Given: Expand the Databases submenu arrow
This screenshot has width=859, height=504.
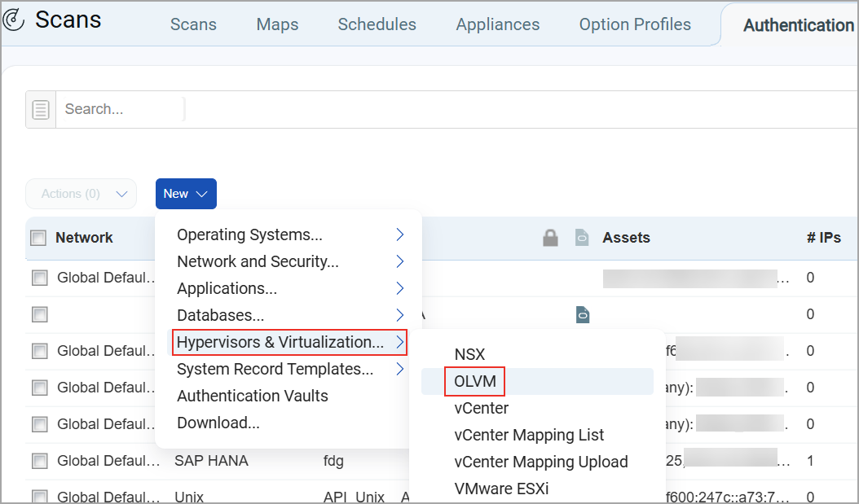Looking at the screenshot, I should click(x=400, y=315).
